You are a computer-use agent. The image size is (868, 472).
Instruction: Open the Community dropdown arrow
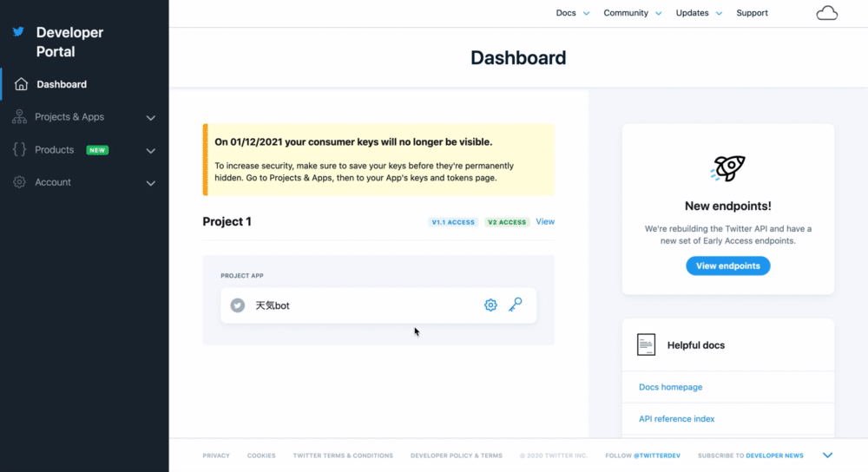point(658,14)
